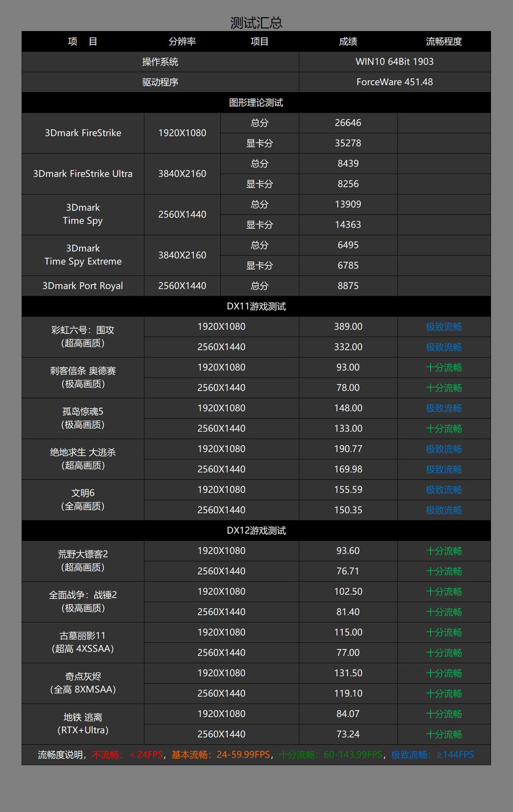Select the 荒野大镖客2 game cell
The width and height of the screenshot is (513, 812).
click(83, 561)
